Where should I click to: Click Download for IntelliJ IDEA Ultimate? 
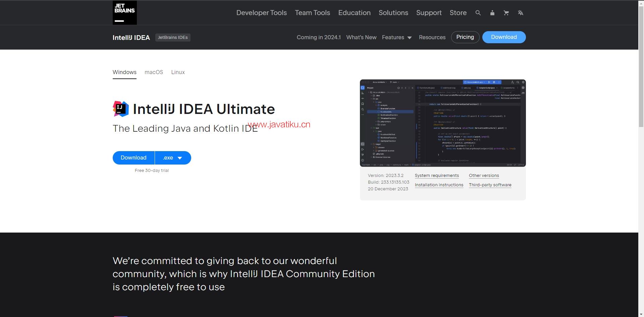[133, 158]
